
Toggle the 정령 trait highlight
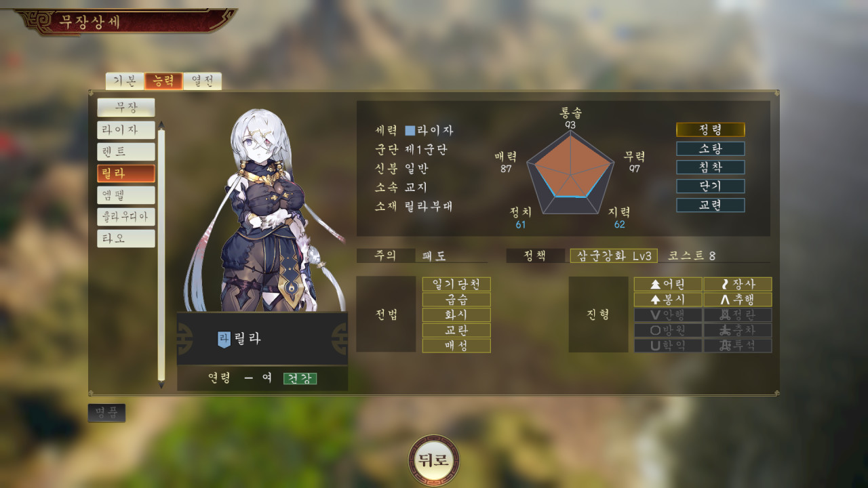711,129
